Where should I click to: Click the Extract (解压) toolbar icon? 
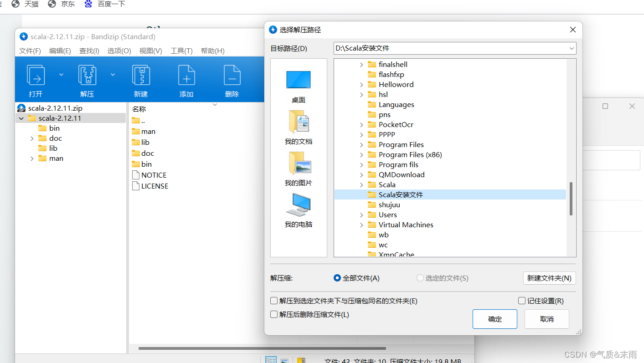pyautogui.click(x=87, y=75)
